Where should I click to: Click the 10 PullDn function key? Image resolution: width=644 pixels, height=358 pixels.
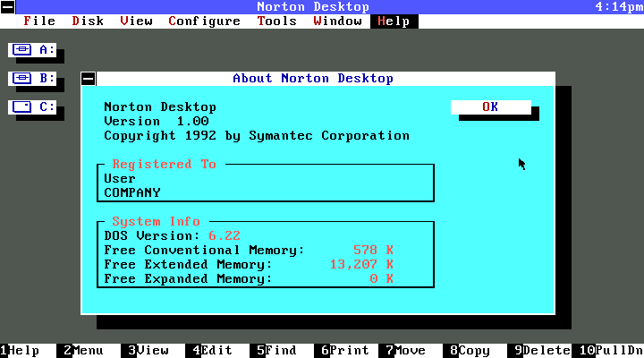612,351
